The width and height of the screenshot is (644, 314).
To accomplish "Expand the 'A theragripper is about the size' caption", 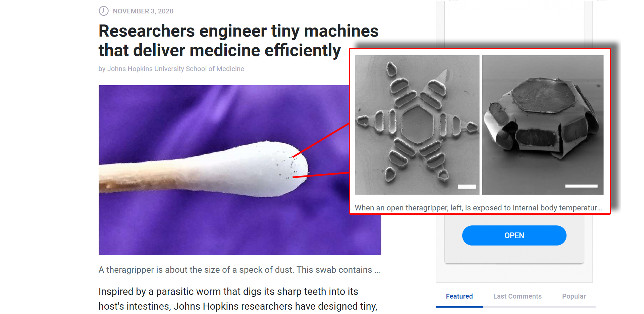I will click(239, 270).
